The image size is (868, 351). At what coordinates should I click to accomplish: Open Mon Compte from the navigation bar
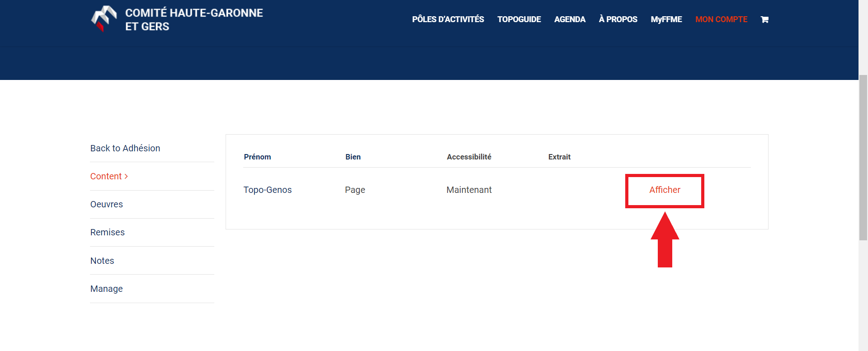(x=721, y=19)
